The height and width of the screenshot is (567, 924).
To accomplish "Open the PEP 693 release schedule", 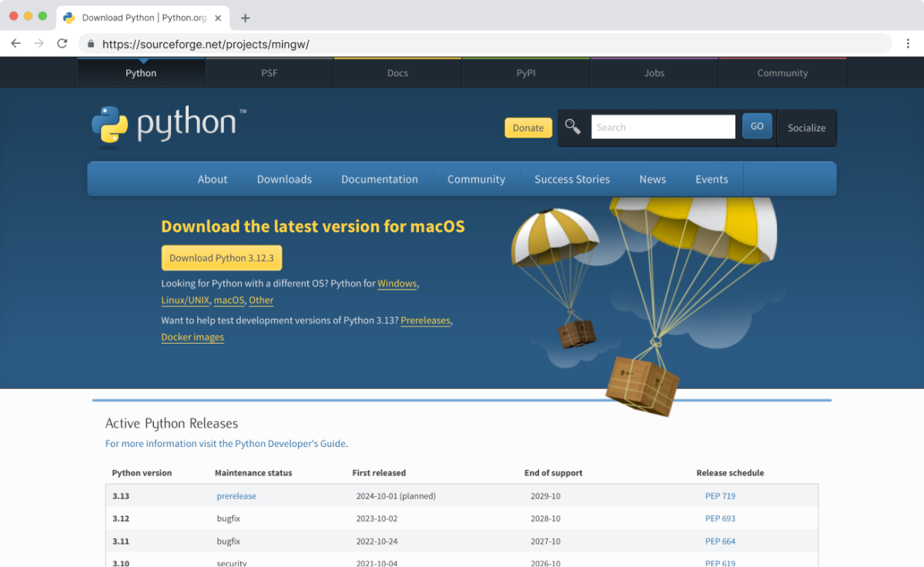I will pos(720,518).
